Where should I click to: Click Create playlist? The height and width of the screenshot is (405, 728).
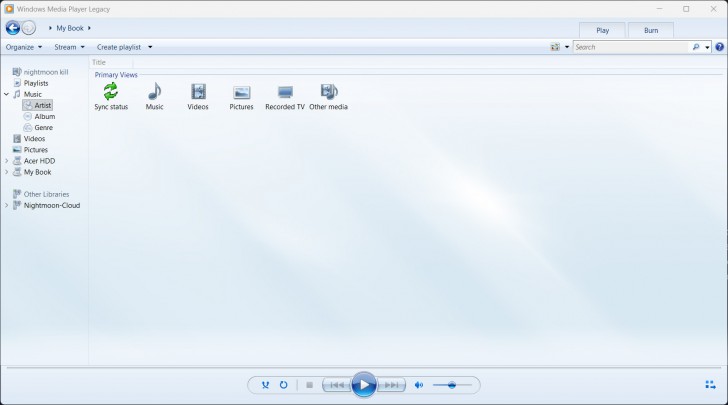click(119, 47)
